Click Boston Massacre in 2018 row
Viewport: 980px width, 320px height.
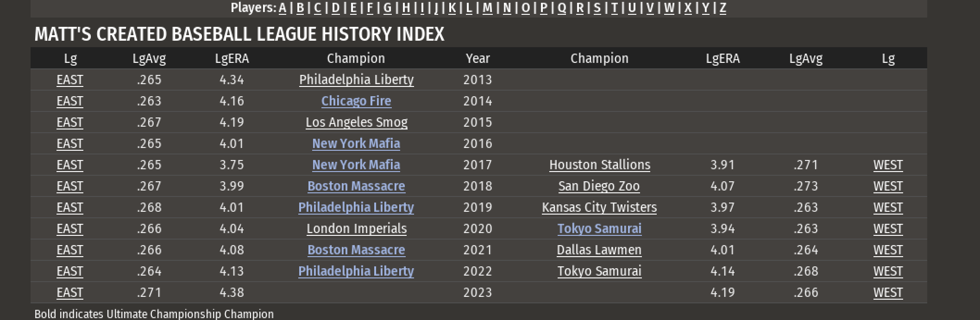click(x=356, y=186)
